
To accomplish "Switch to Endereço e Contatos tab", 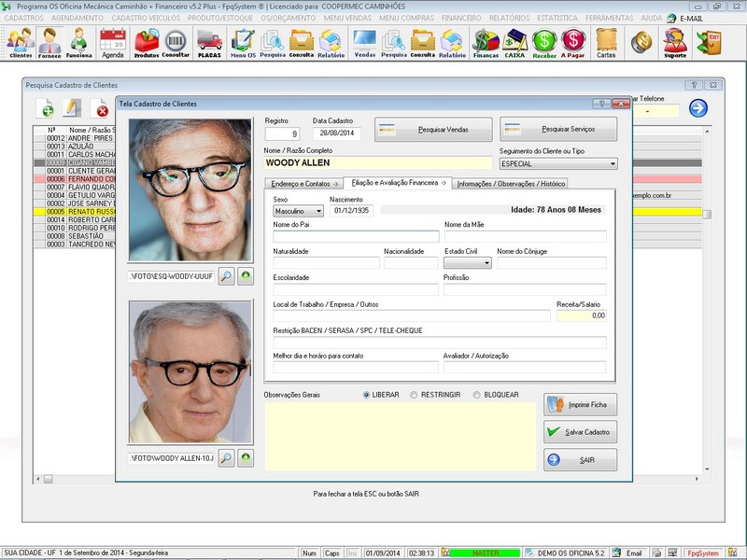I will coord(303,184).
